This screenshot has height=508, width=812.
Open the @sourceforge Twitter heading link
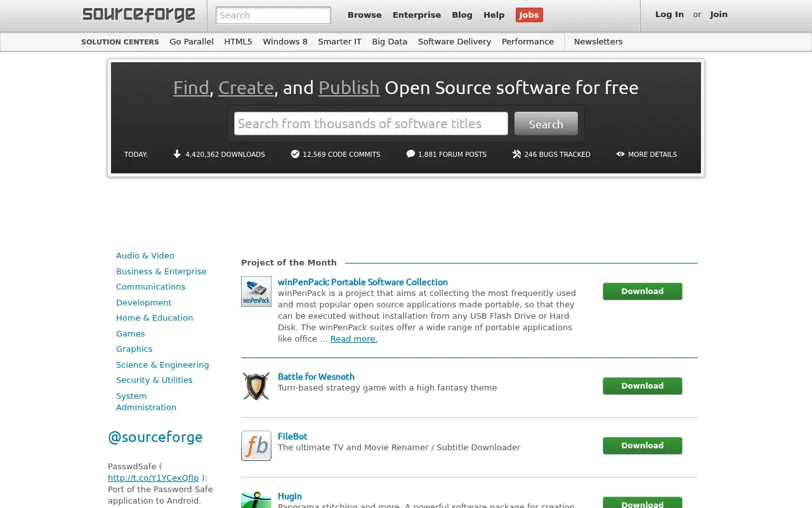(155, 437)
